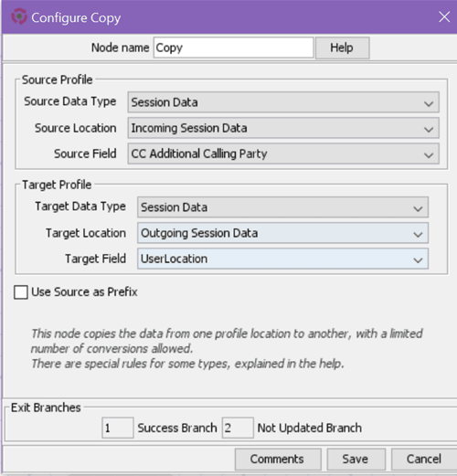Click the Not Updated Branch number field

click(238, 428)
